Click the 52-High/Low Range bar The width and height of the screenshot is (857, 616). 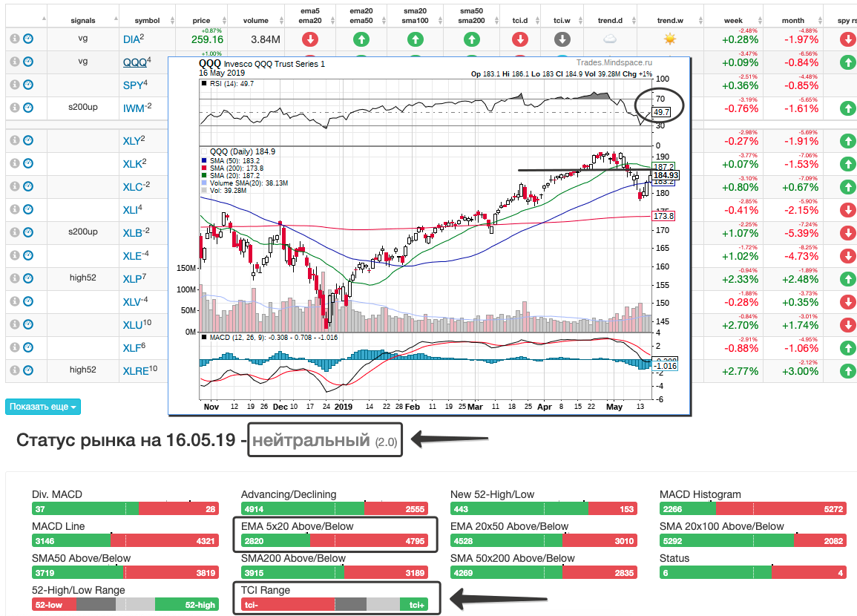pyautogui.click(x=125, y=605)
